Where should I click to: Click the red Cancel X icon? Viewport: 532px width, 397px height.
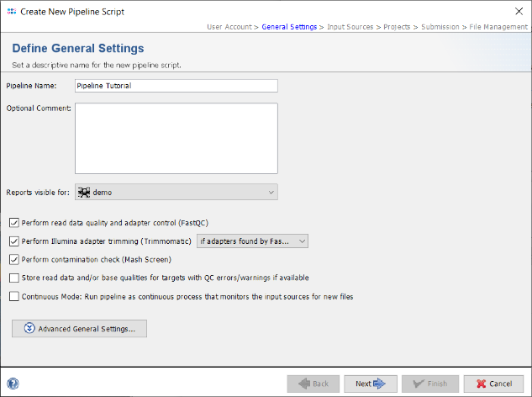[482, 384]
